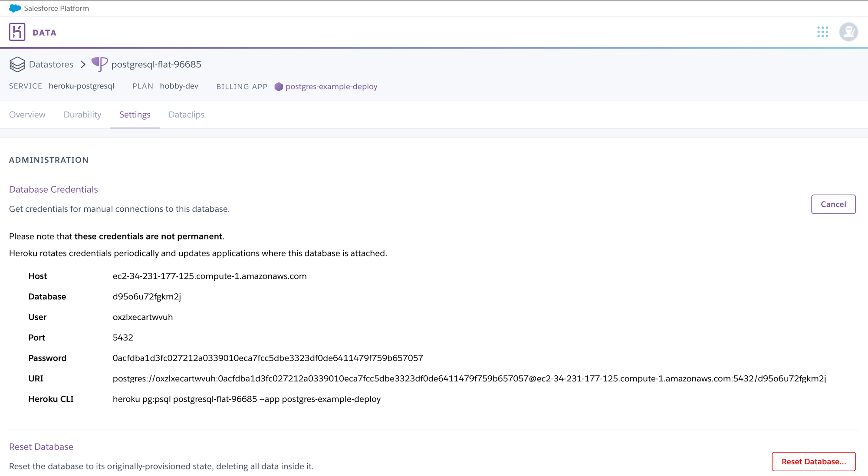Click the postgres:// URI value
Viewport: 868px width, 476px height.
pyautogui.click(x=469, y=378)
